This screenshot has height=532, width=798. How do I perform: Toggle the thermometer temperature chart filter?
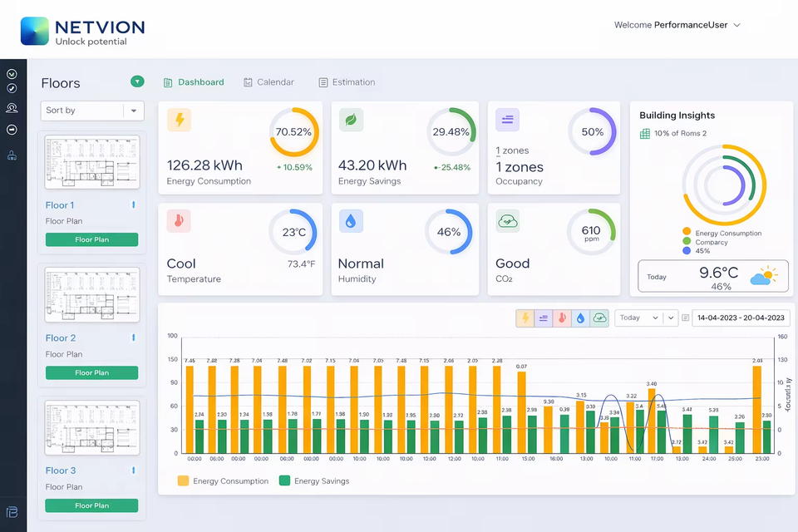click(x=563, y=318)
